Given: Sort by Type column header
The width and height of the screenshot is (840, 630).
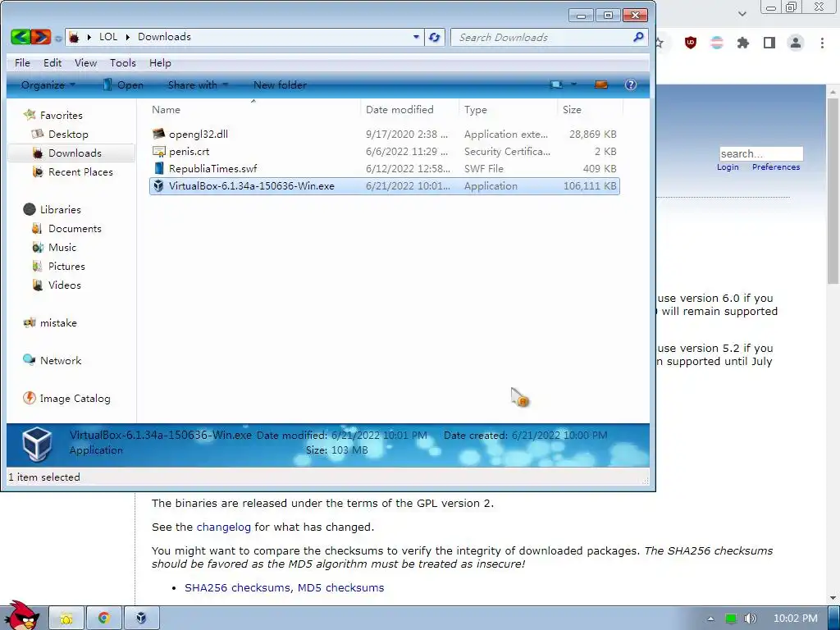Looking at the screenshot, I should tap(508, 109).
